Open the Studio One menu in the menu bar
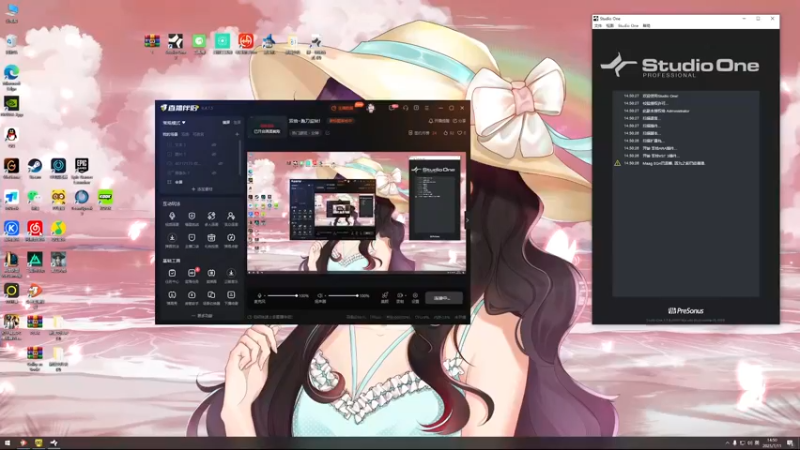Screen dimensions: 800x450 coord(628,26)
